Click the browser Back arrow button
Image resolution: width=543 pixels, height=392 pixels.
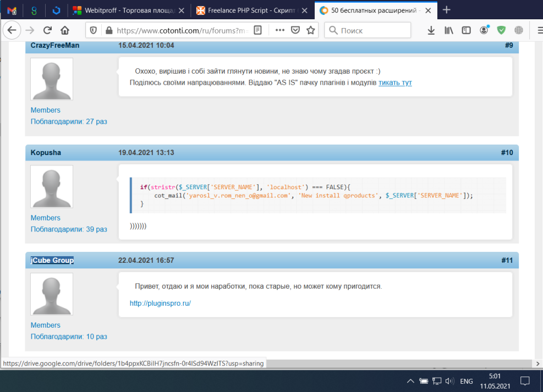[12, 30]
